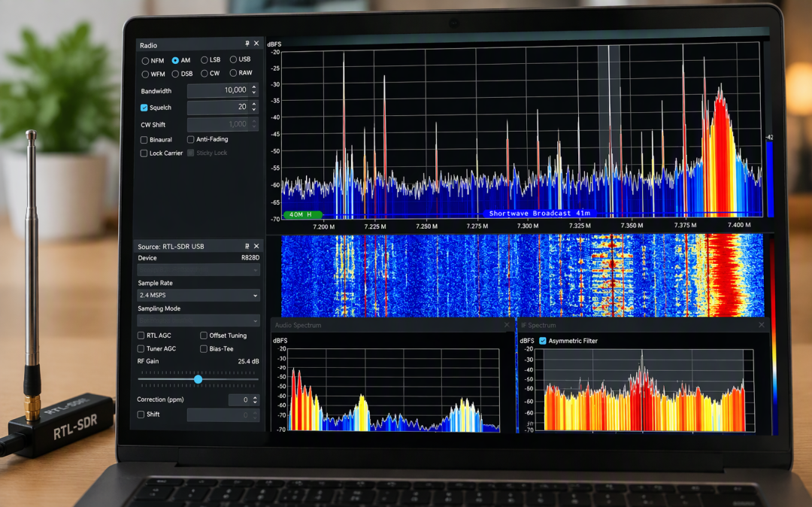Select the AM mode radio button

pos(175,61)
